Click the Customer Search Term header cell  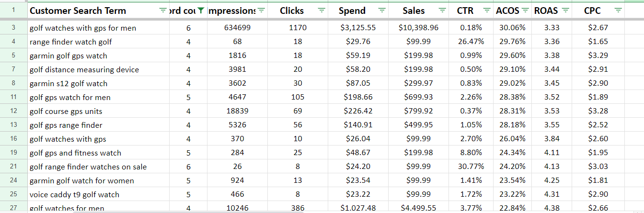pyautogui.click(x=98, y=11)
